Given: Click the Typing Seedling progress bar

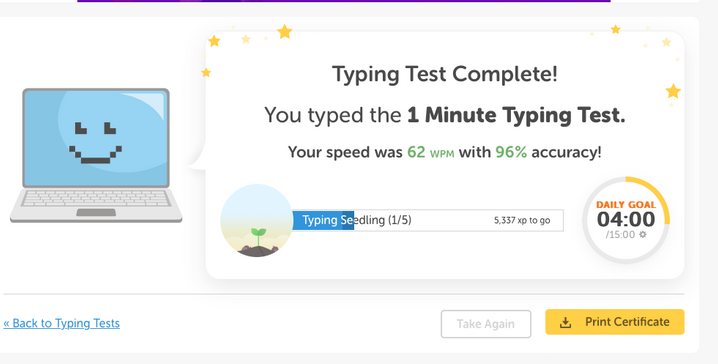Looking at the screenshot, I should [427, 220].
